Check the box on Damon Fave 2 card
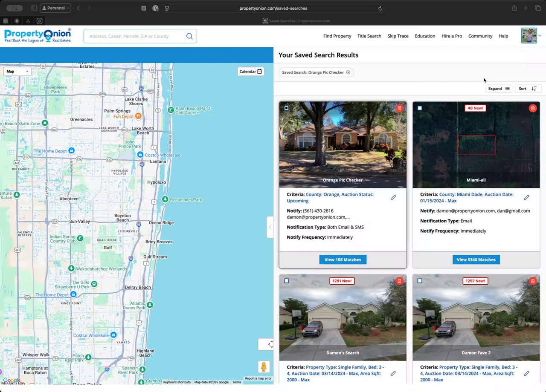This screenshot has width=546, height=392. pyautogui.click(x=420, y=281)
